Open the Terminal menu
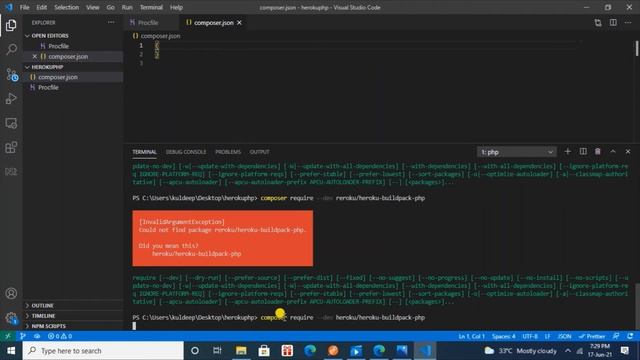 pyautogui.click(x=151, y=7)
